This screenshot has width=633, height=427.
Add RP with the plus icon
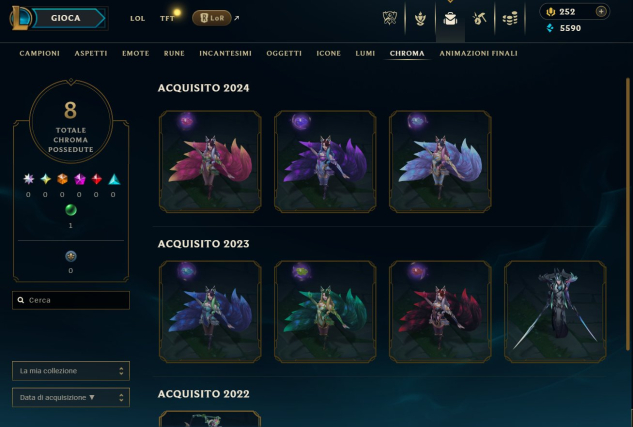[x=601, y=12]
